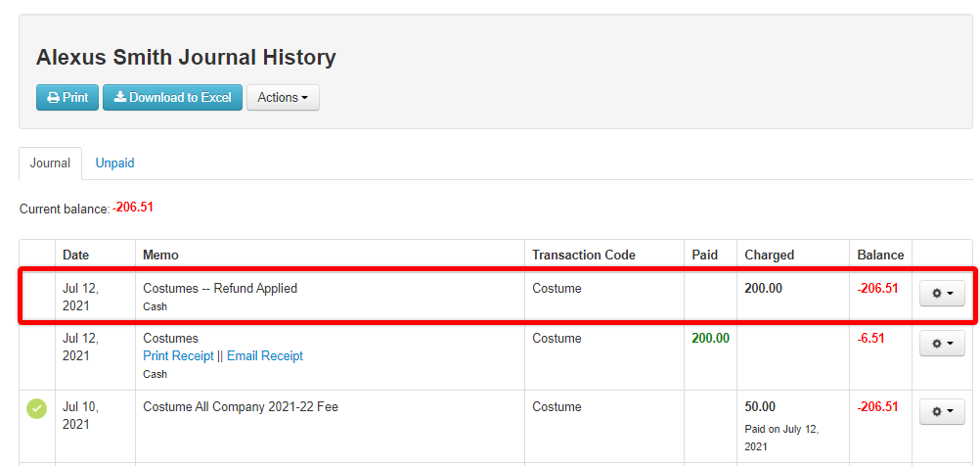980x466 pixels.
Task: Click the Alexus Smith Journal History heading
Action: pos(186,58)
